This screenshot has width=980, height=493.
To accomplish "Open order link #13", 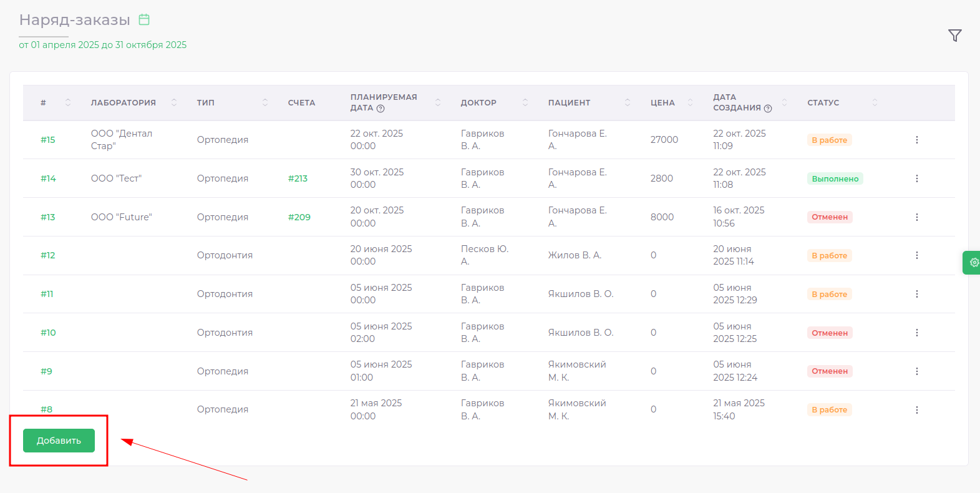I will click(48, 217).
